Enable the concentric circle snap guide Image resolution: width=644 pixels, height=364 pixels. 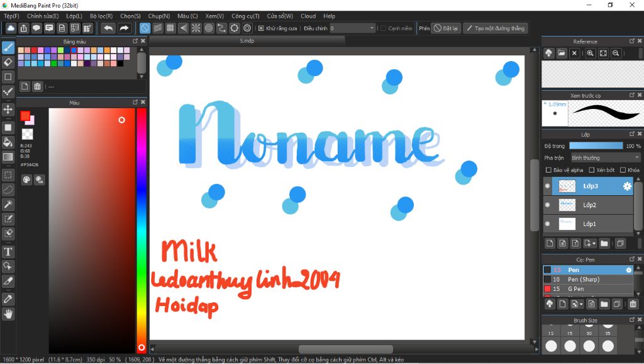click(209, 28)
